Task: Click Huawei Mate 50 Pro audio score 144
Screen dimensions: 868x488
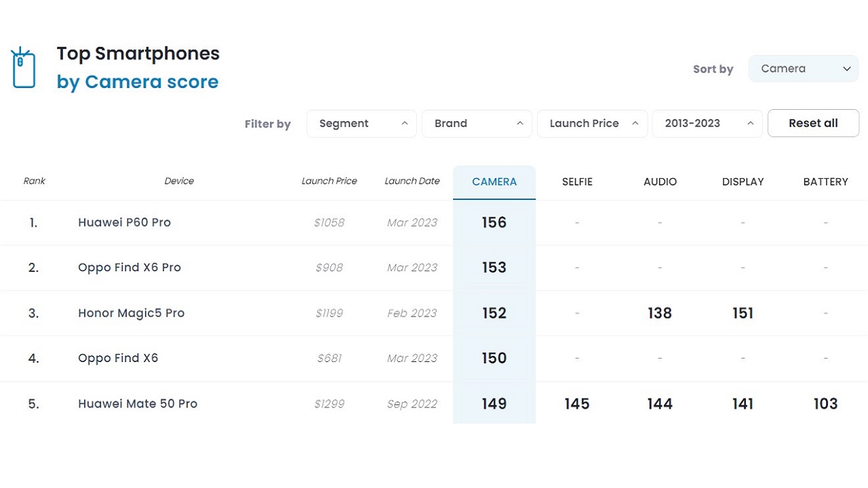Action: (x=660, y=404)
